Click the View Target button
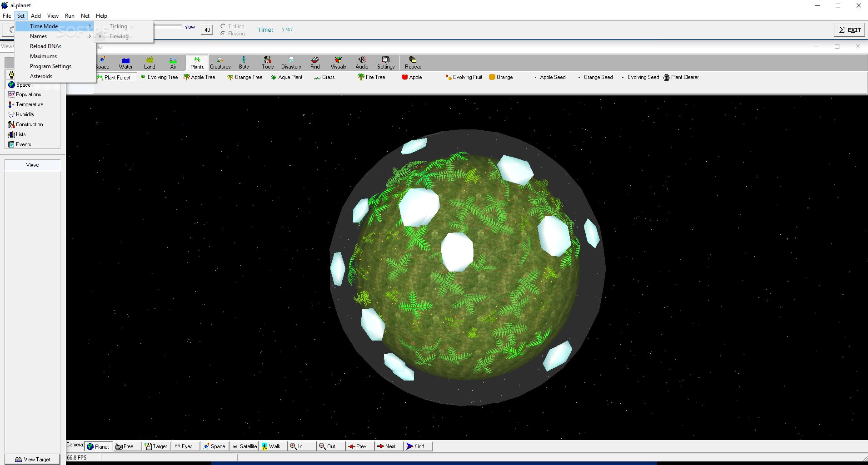This screenshot has width=868, height=465. tap(33, 459)
